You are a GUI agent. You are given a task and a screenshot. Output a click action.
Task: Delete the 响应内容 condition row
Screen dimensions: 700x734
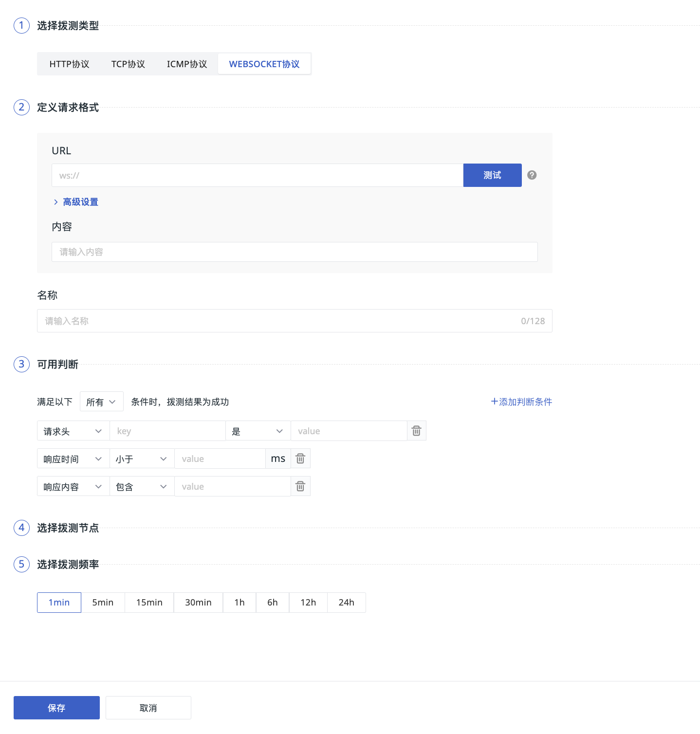click(300, 486)
